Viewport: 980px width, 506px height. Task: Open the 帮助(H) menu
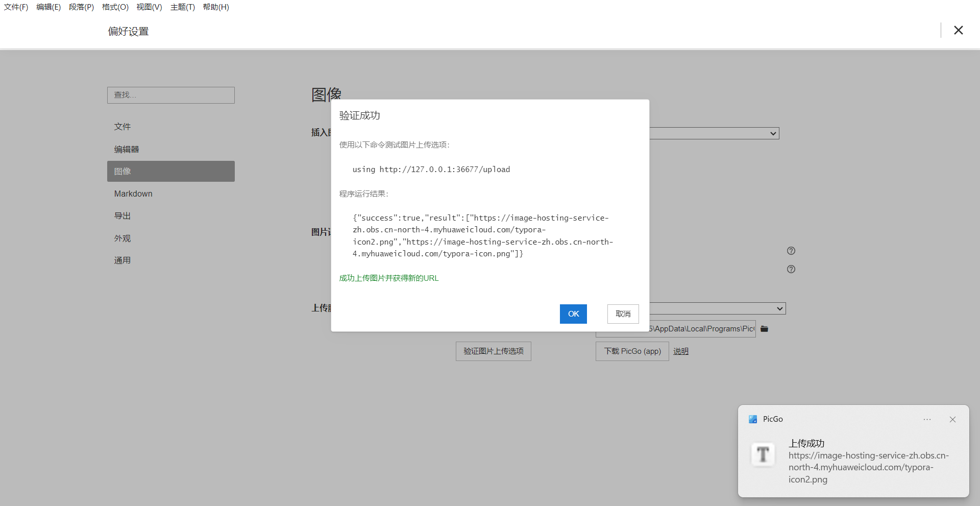(216, 7)
